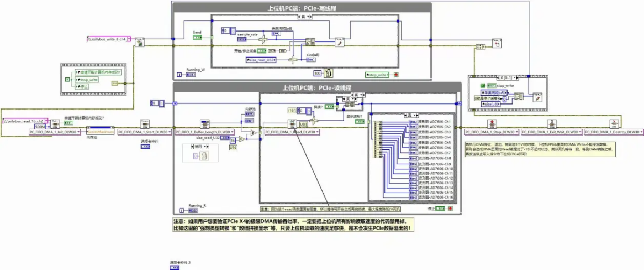Screen dimensions: 644x270
Task: Open the PC_FIFO_DMA_1_Init_DLW30 polymorphic selector
Action: point(78,132)
